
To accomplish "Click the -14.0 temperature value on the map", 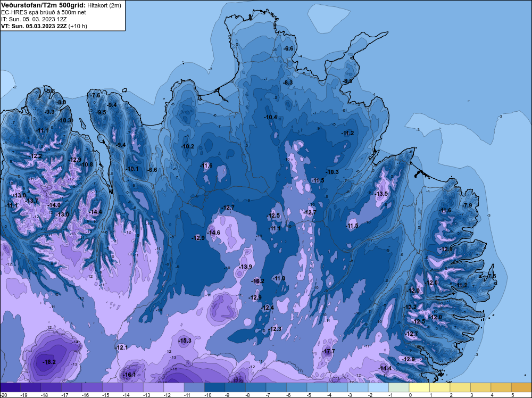I will point(54,205).
